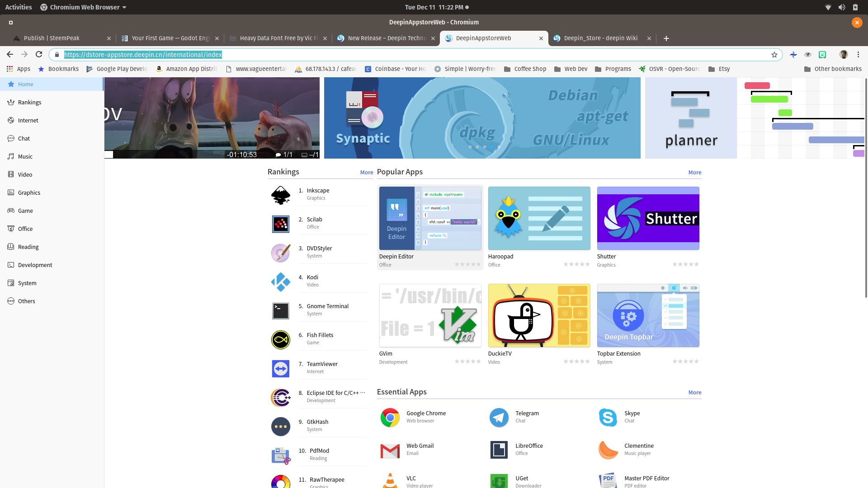The width and height of the screenshot is (868, 488).
Task: Open the Graphics category in sidebar
Action: pyautogui.click(x=29, y=193)
